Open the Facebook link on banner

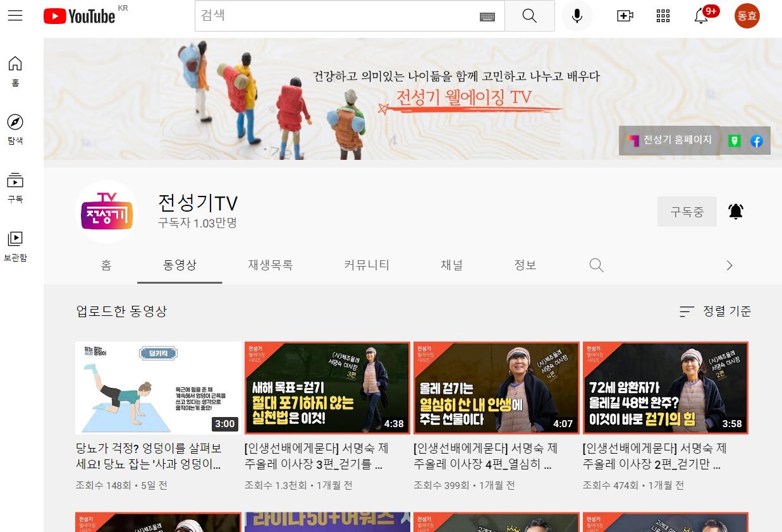(x=757, y=141)
